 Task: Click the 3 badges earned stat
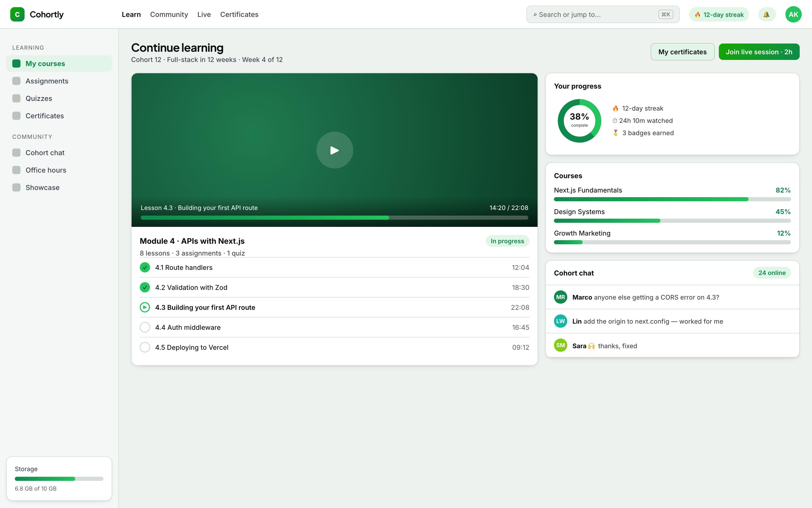click(643, 133)
